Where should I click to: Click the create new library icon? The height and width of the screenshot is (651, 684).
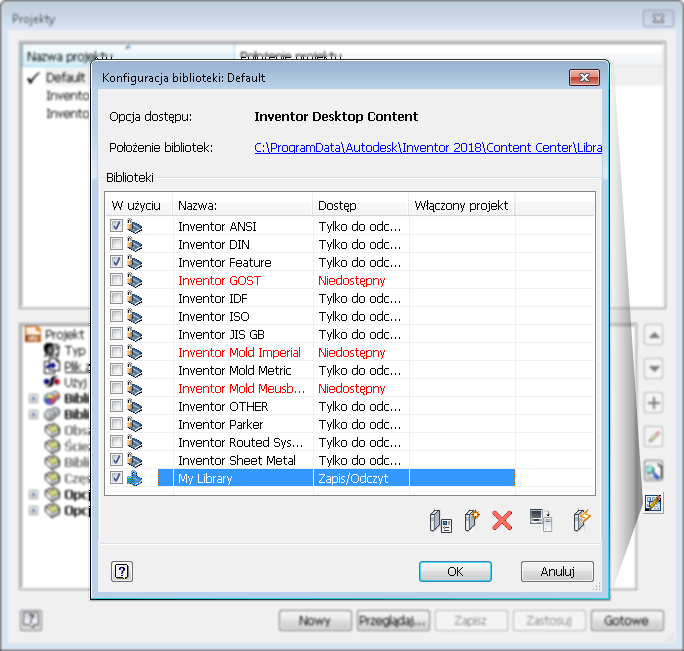tap(472, 520)
